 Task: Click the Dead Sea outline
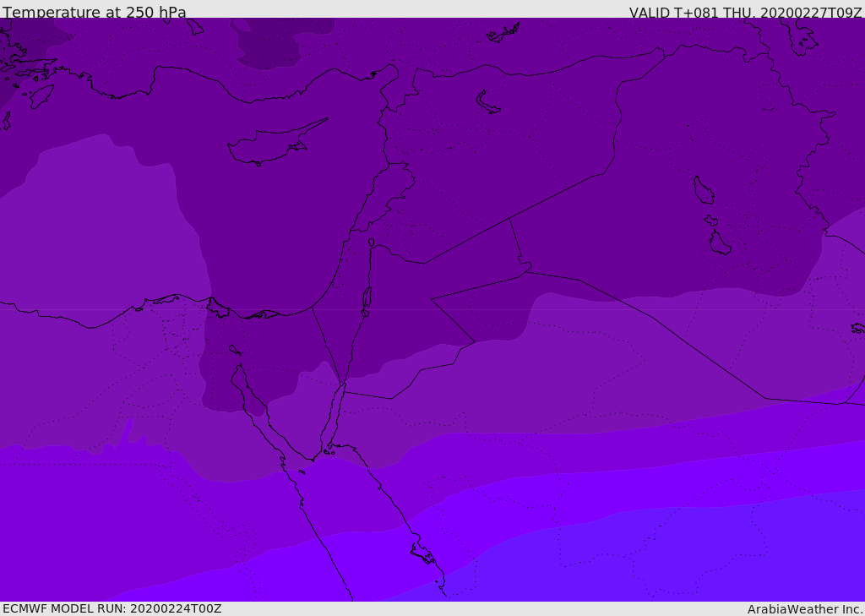tap(367, 298)
